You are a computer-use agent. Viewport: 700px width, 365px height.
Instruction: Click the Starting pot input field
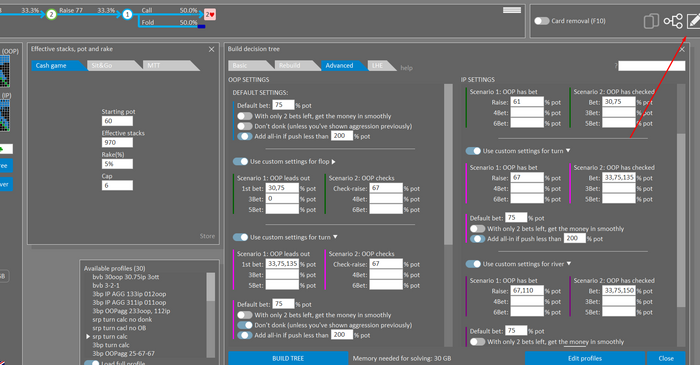pos(117,121)
